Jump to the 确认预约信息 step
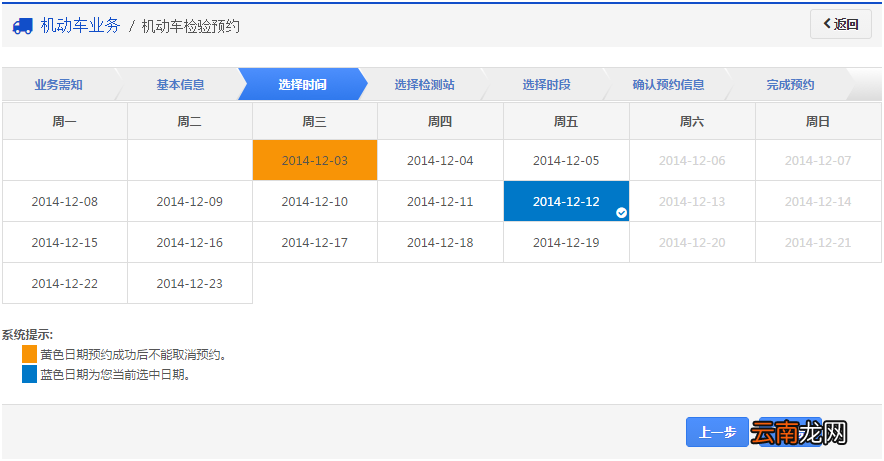 [x=668, y=85]
